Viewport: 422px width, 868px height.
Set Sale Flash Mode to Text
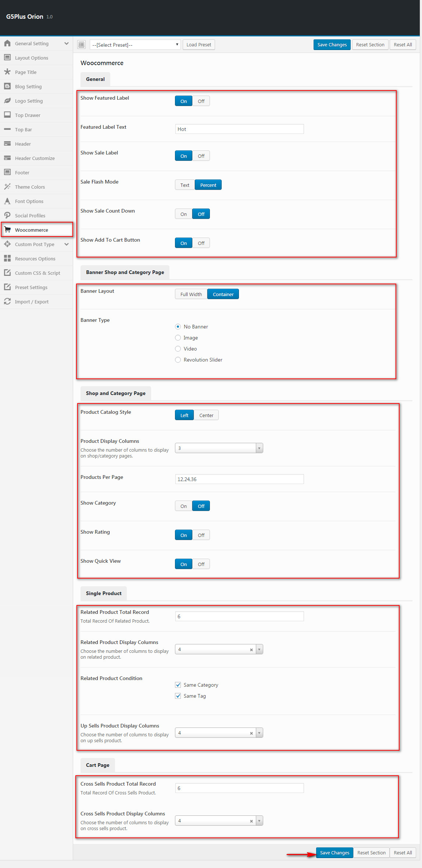(185, 185)
